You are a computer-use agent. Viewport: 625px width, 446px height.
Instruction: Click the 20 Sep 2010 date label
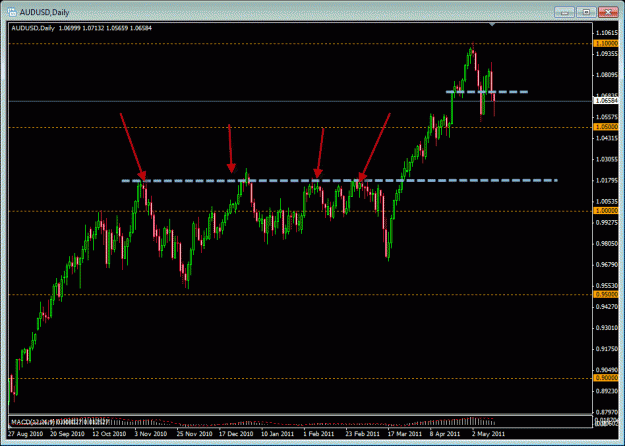pos(67,434)
